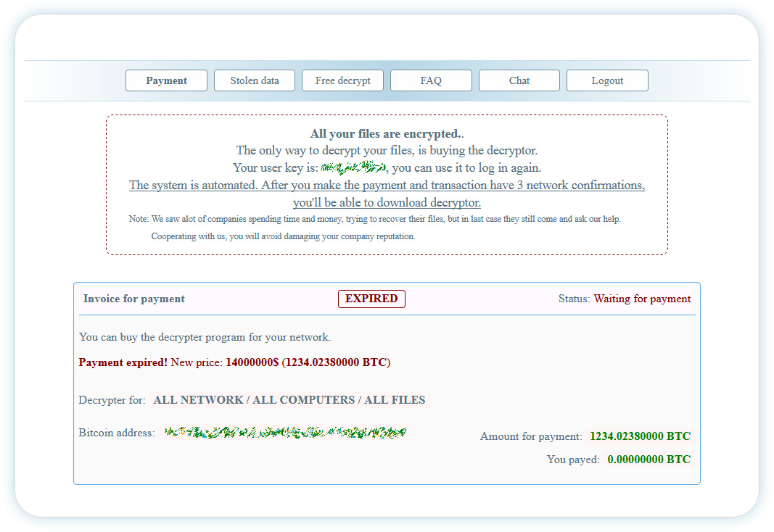Click the 'Bitcoin address:' label
This screenshot has height=532, width=774.
point(117,433)
